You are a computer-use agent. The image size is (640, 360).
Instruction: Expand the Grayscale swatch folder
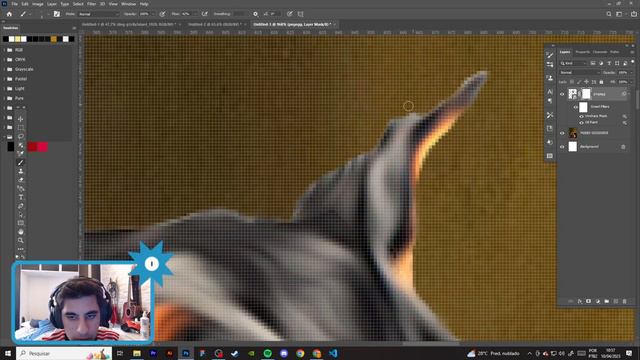4,69
